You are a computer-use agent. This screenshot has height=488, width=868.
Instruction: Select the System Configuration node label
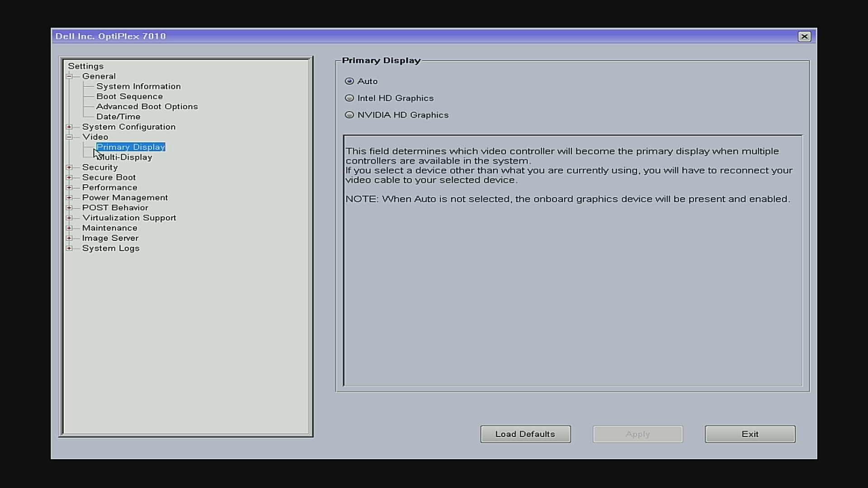[x=129, y=127]
